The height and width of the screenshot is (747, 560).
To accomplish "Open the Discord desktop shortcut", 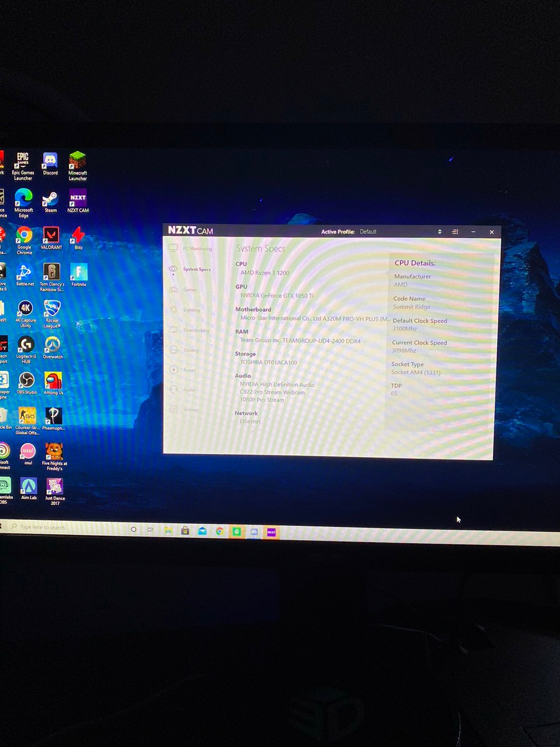I will pos(50,164).
